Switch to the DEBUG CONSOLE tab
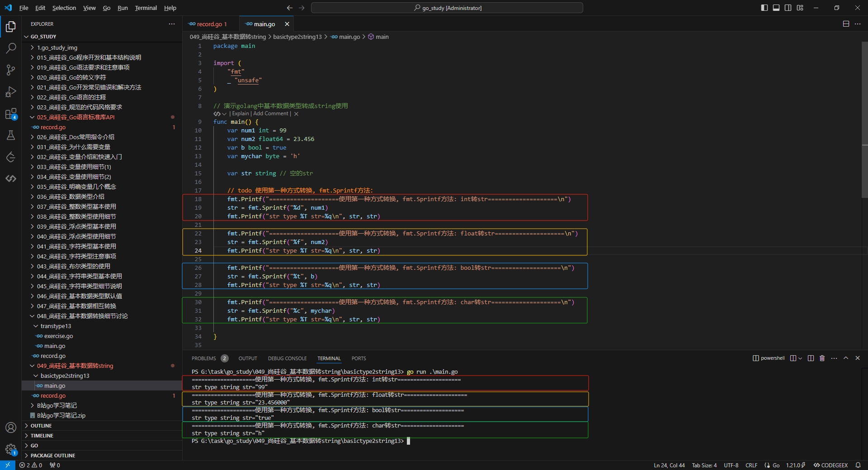Viewport: 868px width, 470px height. click(x=287, y=358)
